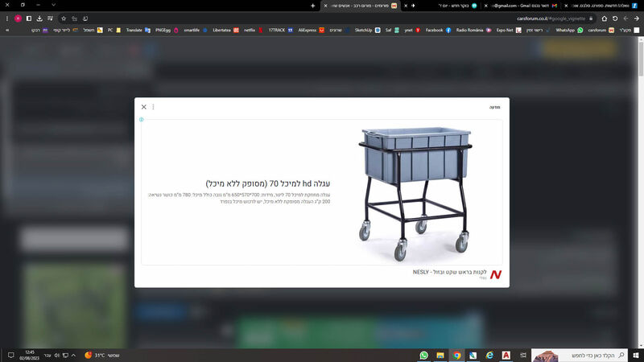The width and height of the screenshot is (644, 362).
Task: Open the PC bookmarks folder
Action: pyautogui.click(x=114, y=30)
